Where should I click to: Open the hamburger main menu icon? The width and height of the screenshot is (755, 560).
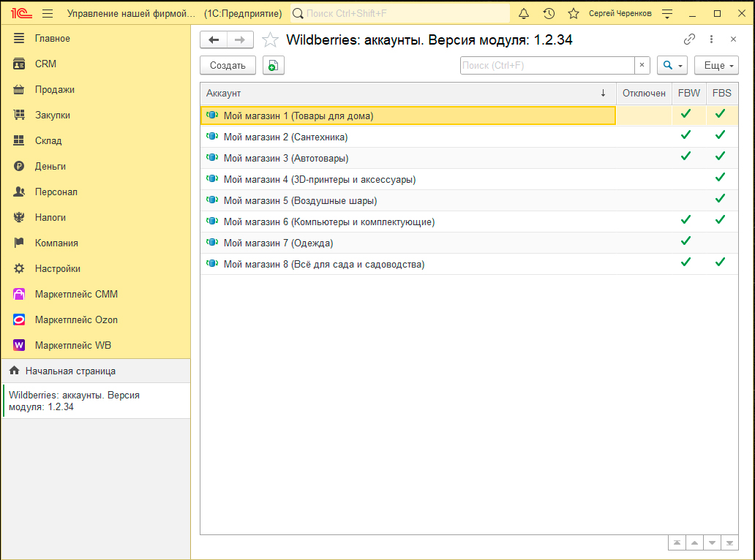(48, 14)
